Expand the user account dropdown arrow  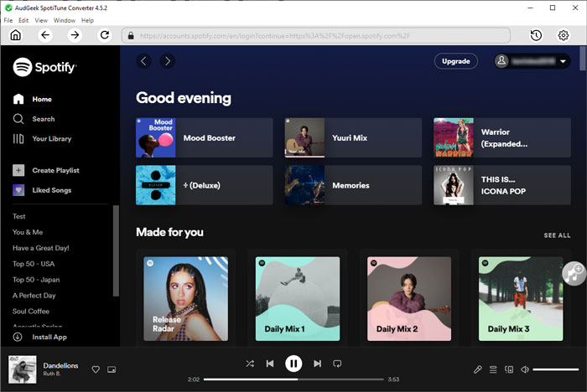coord(563,61)
